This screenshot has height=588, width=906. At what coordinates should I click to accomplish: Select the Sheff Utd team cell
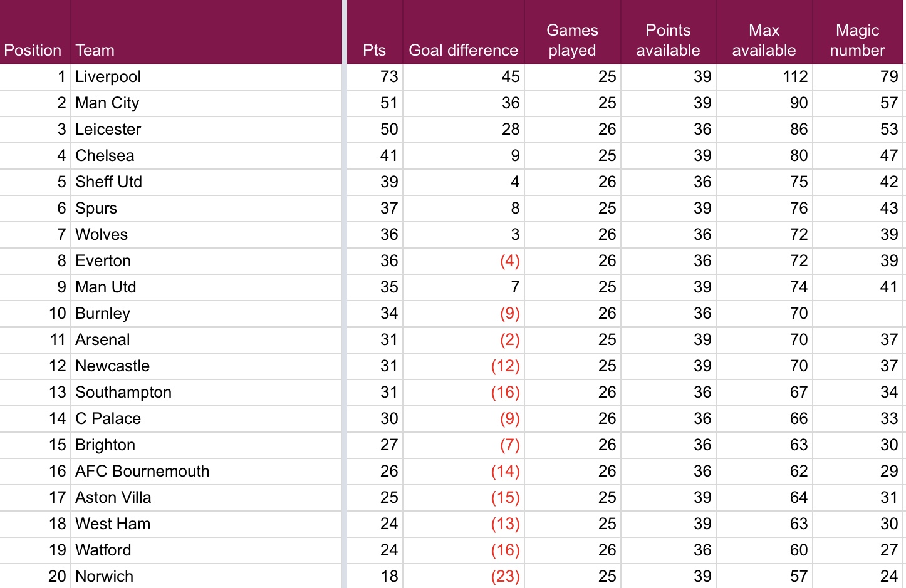[x=206, y=182]
